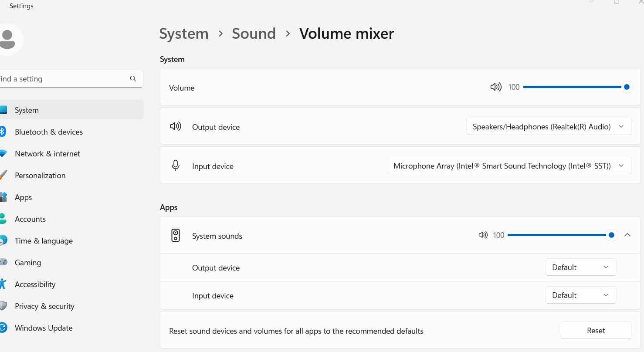Open System sounds Input device Default dropdown
This screenshot has height=352, width=644.
point(580,295)
